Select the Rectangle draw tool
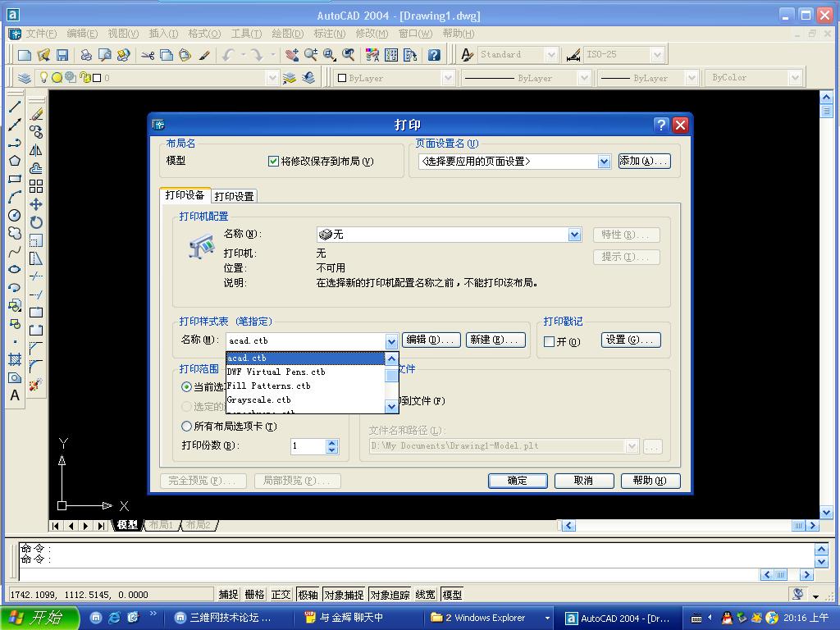This screenshot has width=840, height=630. (x=15, y=179)
